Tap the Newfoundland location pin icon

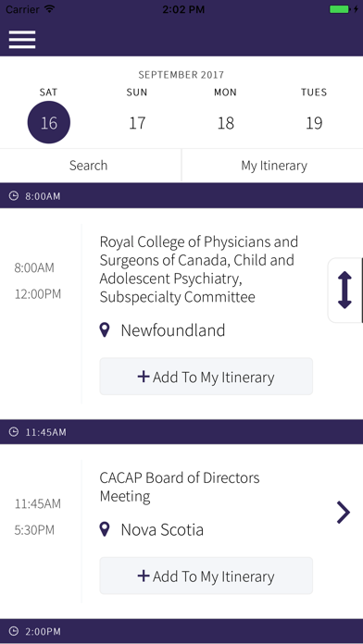pos(105,330)
